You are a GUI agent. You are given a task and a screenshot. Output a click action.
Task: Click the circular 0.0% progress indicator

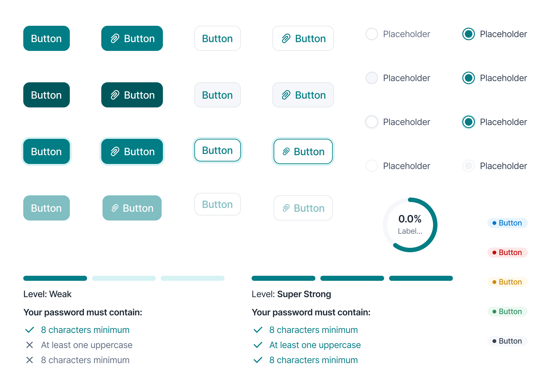(x=410, y=225)
